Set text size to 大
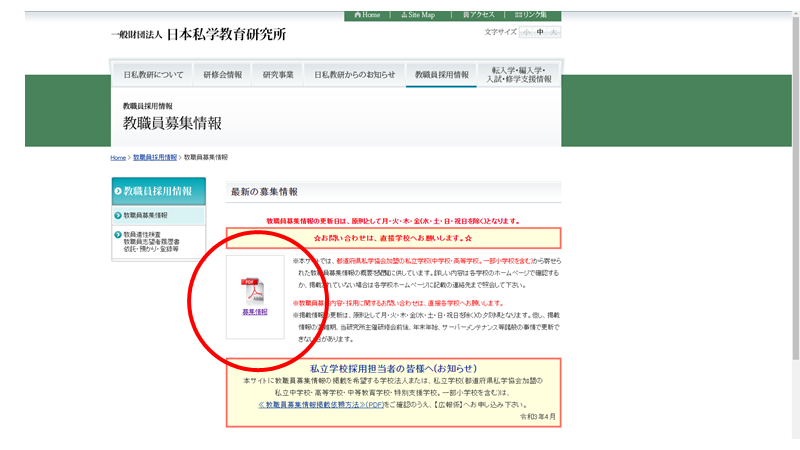Viewport: 800px width, 450px height. coord(554,32)
